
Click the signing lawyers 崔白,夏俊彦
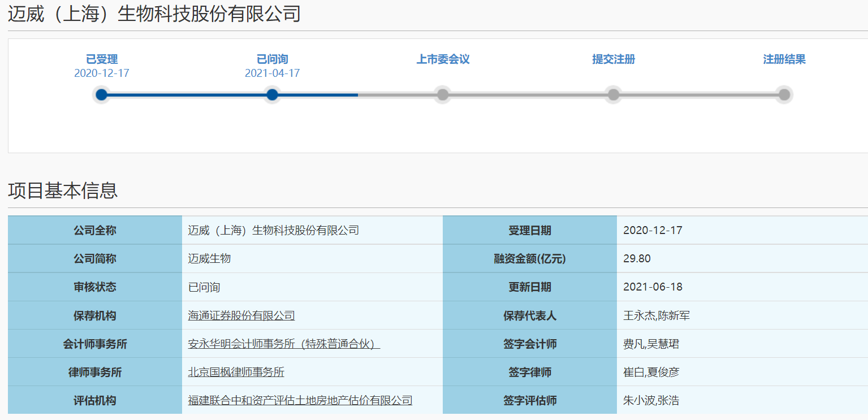point(651,372)
